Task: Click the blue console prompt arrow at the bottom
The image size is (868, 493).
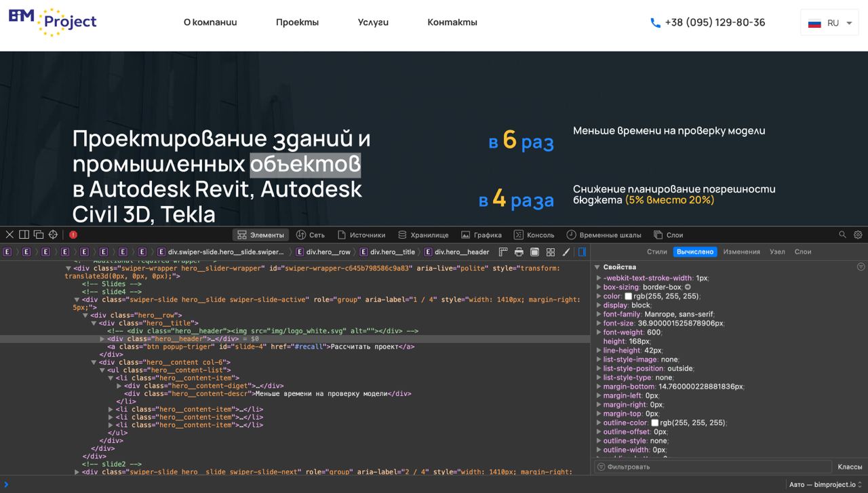Action: [7, 484]
